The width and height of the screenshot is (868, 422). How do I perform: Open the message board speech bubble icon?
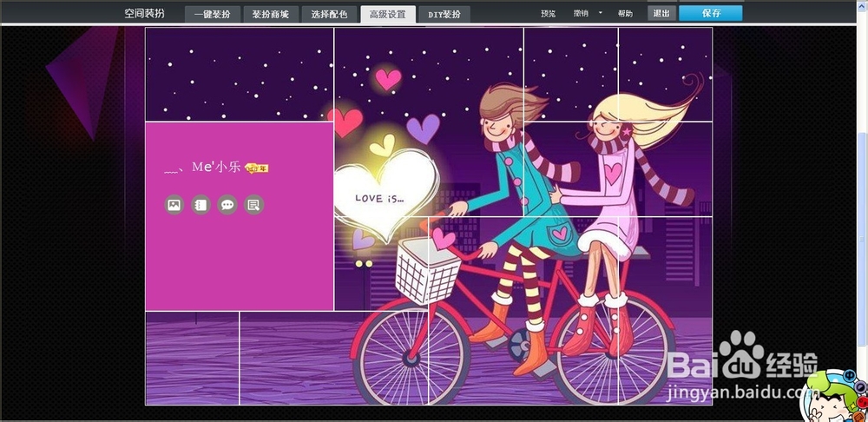tap(227, 205)
